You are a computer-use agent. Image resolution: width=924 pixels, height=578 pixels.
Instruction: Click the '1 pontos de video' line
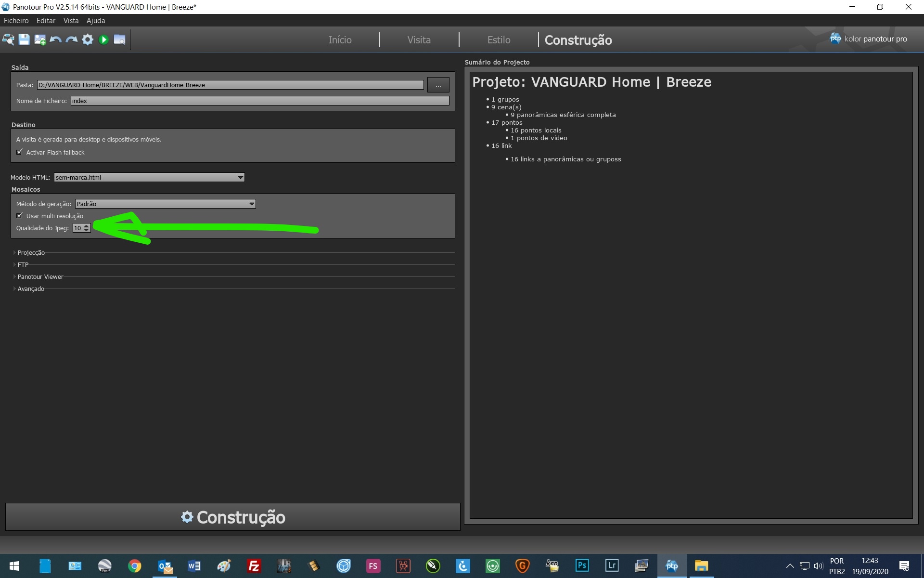pyautogui.click(x=539, y=138)
